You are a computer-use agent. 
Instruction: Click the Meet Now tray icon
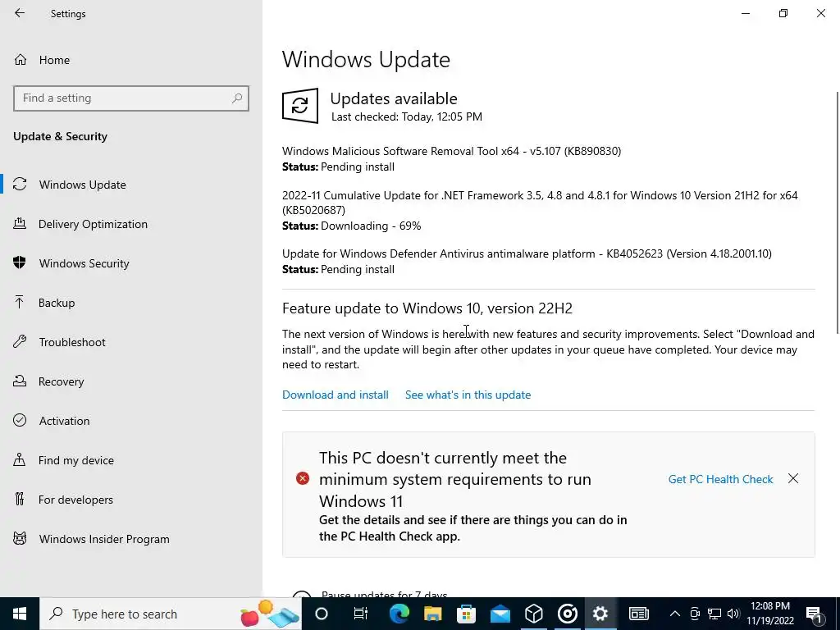pos(695,614)
